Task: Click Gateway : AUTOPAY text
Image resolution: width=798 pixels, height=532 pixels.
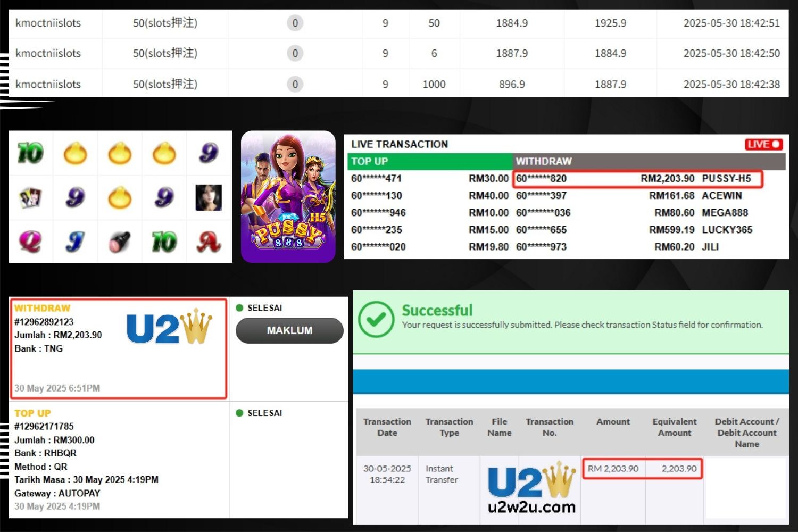Action: click(57, 493)
